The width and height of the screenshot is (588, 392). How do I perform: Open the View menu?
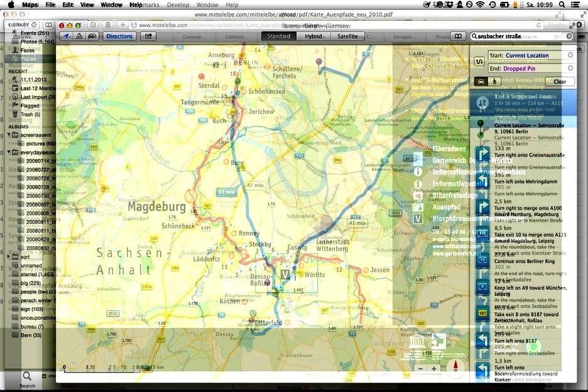(87, 4)
